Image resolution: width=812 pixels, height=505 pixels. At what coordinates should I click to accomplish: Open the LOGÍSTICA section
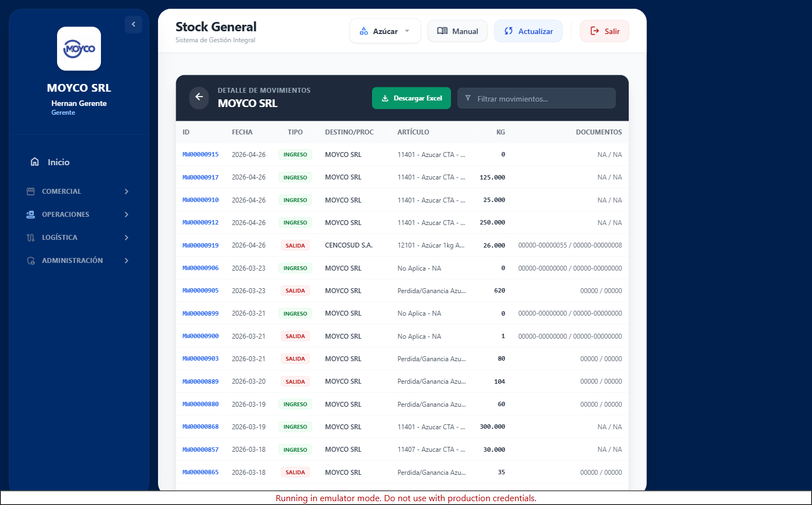coord(79,238)
